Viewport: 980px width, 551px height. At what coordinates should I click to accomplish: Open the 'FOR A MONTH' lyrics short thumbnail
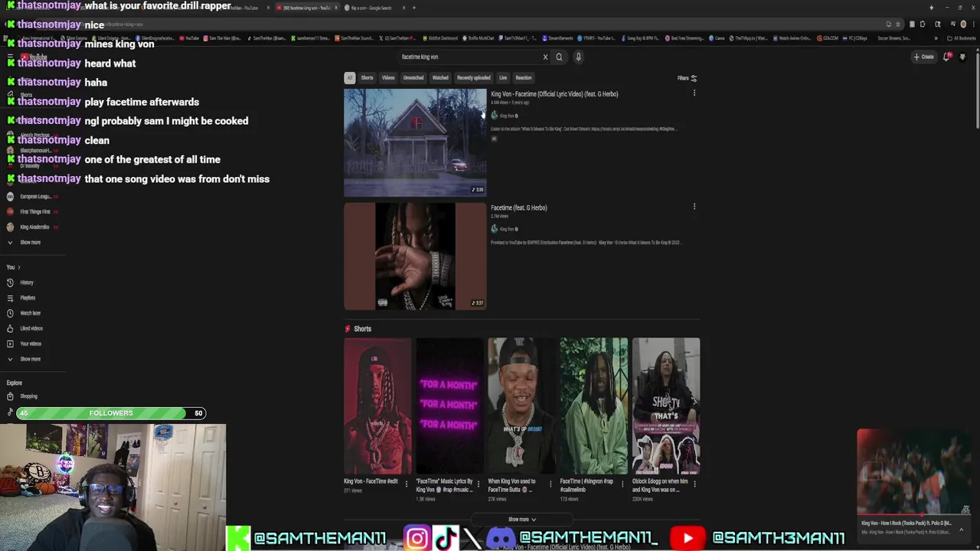tap(449, 406)
